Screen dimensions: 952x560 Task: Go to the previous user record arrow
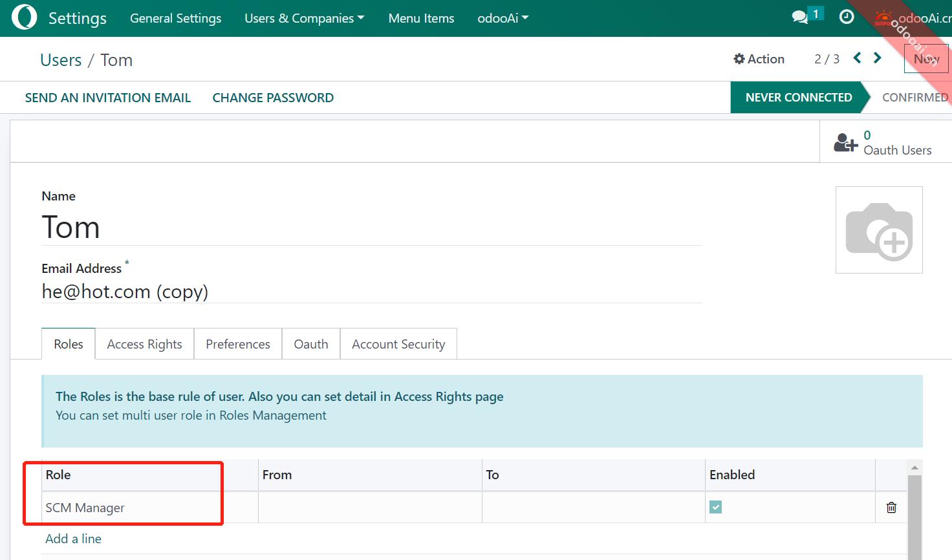pyautogui.click(x=858, y=58)
